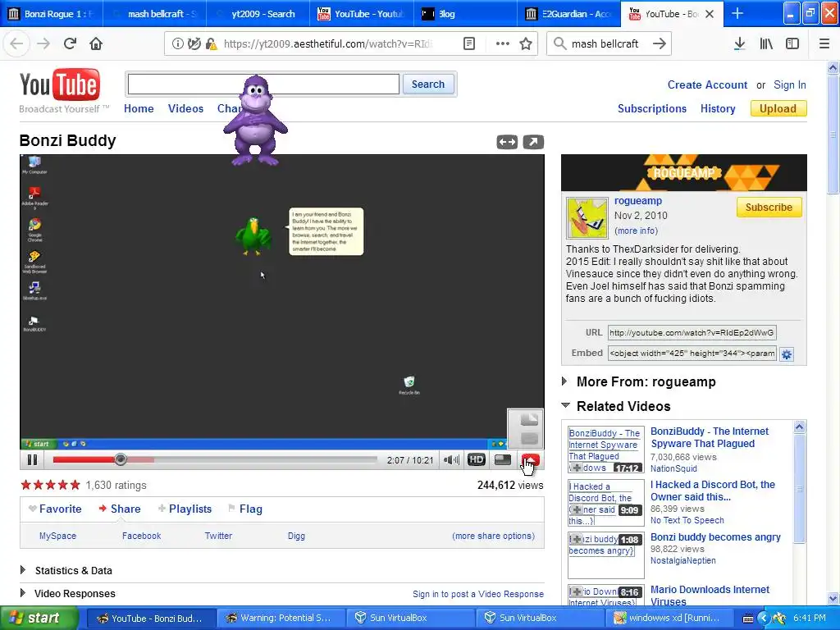Image resolution: width=840 pixels, height=630 pixels.
Task: Seek to the unbuffered part of the progress bar
Action: (265, 459)
